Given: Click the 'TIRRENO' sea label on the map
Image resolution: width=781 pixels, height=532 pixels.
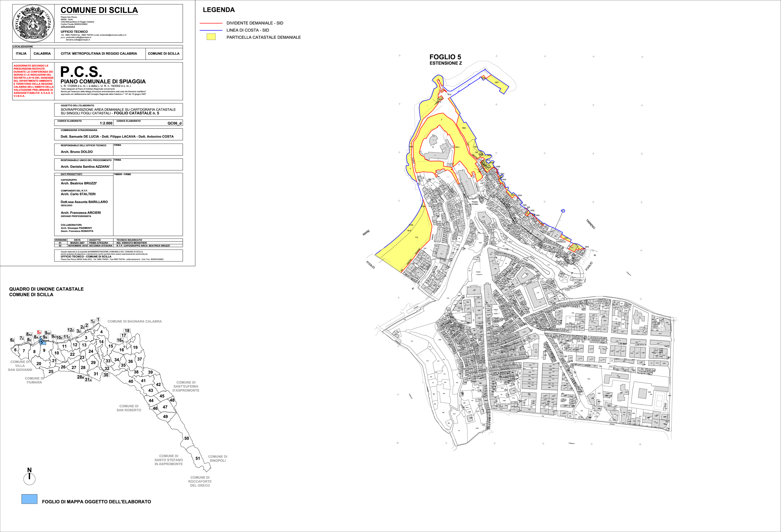Looking at the screenshot, I should (x=591, y=224).
